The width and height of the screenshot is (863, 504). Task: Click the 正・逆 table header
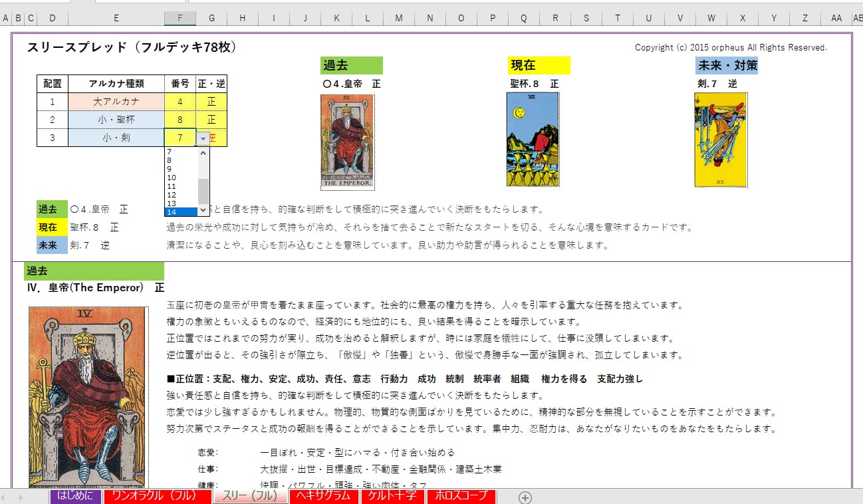coord(211,84)
